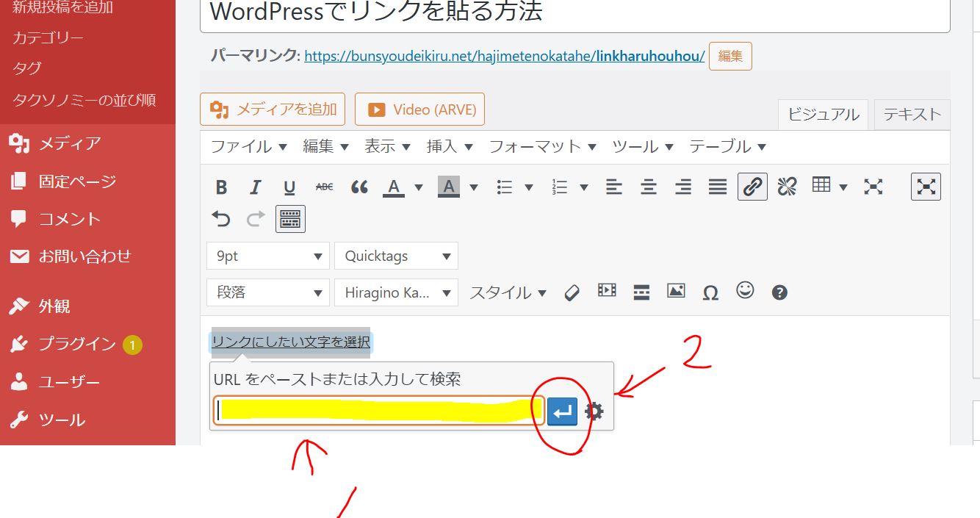
Task: Click the Bold formatting icon
Action: pos(221,187)
